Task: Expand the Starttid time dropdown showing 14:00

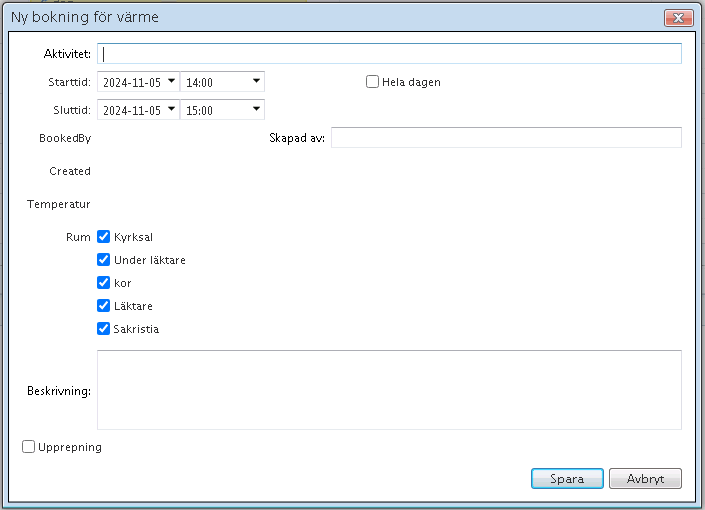Action: (x=257, y=82)
